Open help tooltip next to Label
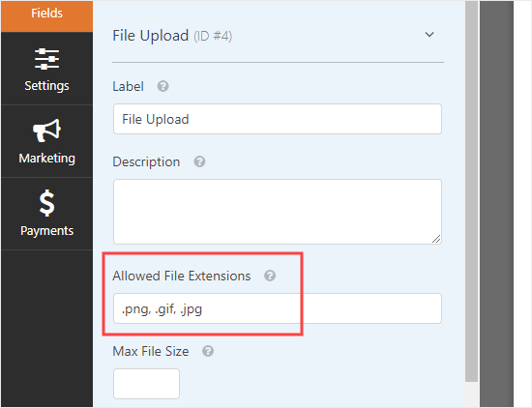532x408 pixels. coord(163,86)
